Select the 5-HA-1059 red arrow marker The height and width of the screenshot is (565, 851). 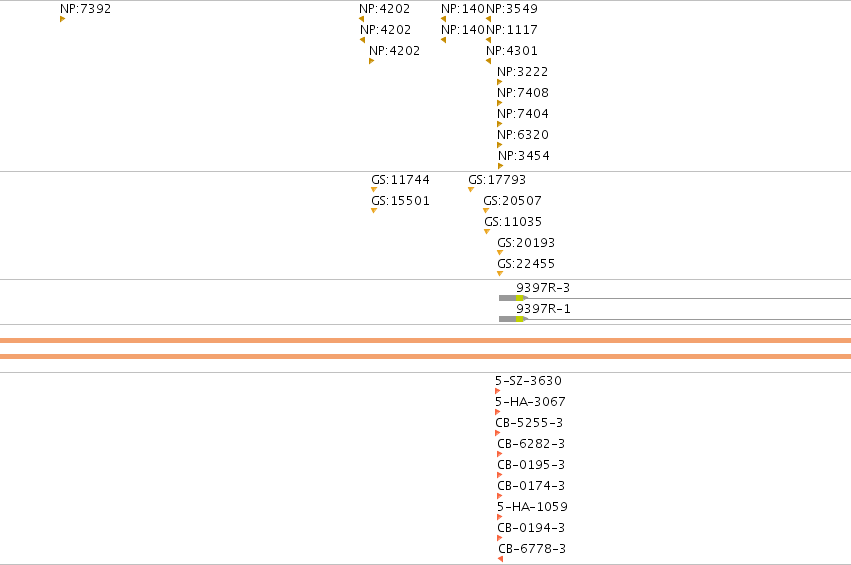coord(499,517)
